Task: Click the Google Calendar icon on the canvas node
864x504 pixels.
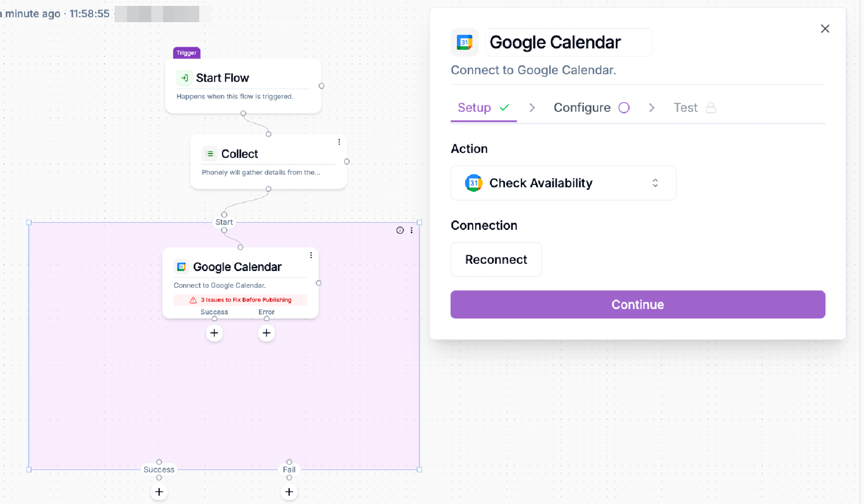Action: tap(182, 266)
